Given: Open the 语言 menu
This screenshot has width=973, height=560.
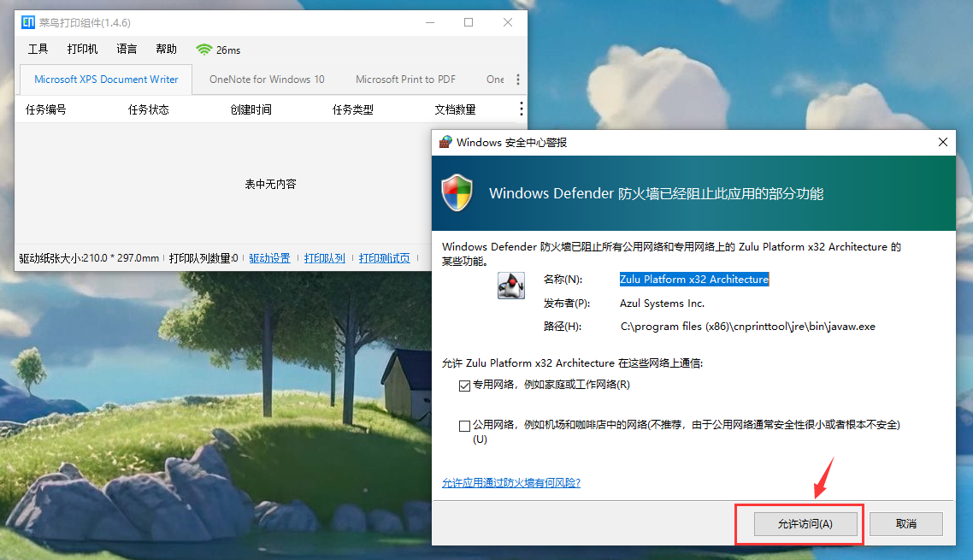Looking at the screenshot, I should click(x=127, y=49).
